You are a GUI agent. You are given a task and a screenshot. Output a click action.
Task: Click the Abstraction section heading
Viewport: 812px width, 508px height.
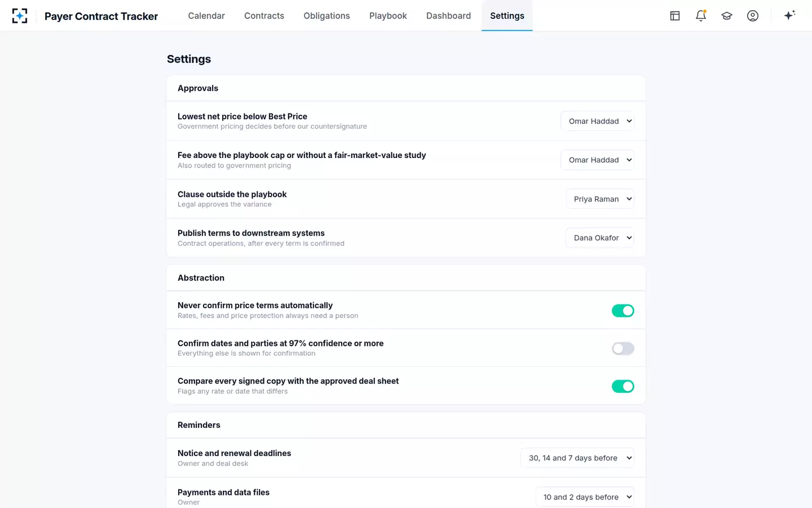point(201,278)
